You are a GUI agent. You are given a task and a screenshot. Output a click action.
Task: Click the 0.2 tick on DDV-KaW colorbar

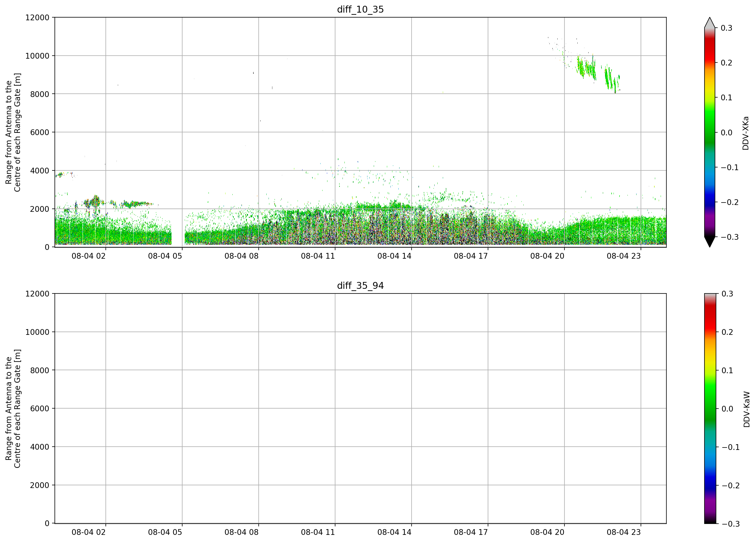tap(727, 332)
